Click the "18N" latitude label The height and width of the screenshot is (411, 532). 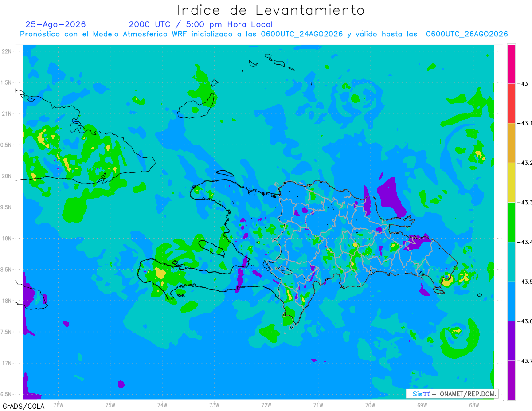(x=7, y=301)
